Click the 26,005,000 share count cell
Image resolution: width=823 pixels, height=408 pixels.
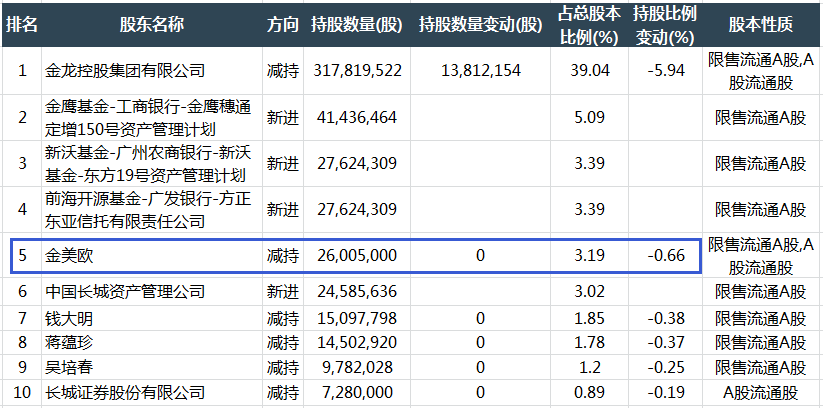[x=357, y=256]
